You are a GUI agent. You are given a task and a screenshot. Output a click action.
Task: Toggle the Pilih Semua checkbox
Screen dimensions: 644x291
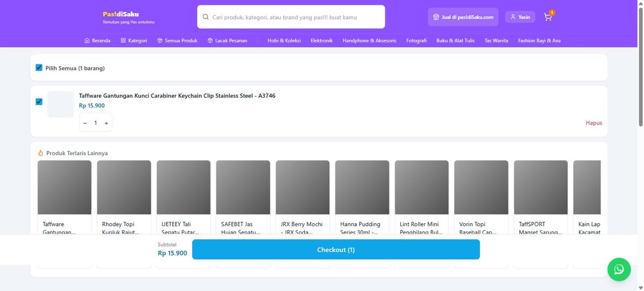pyautogui.click(x=39, y=68)
